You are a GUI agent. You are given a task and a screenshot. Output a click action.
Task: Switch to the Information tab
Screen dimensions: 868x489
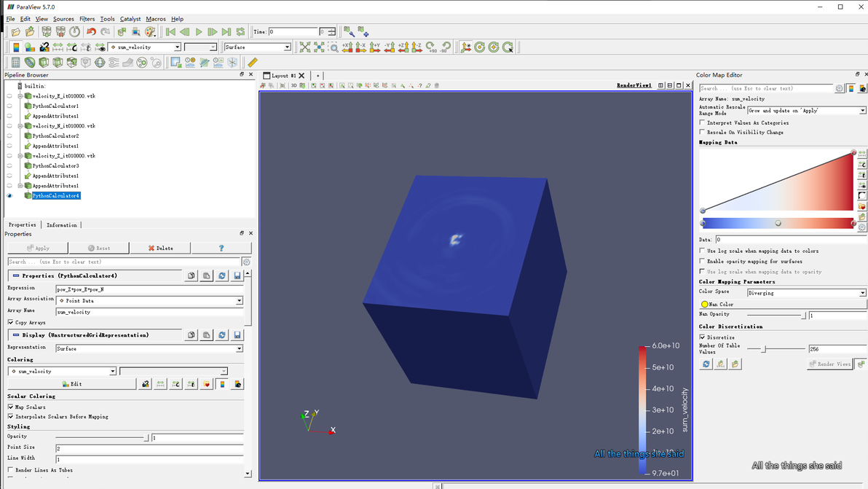[62, 225]
